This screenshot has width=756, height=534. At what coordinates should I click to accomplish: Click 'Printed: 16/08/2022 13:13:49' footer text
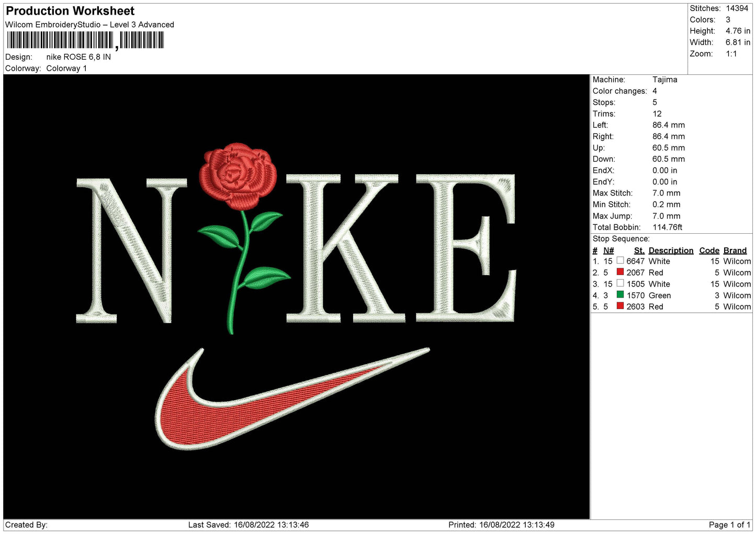point(501,525)
